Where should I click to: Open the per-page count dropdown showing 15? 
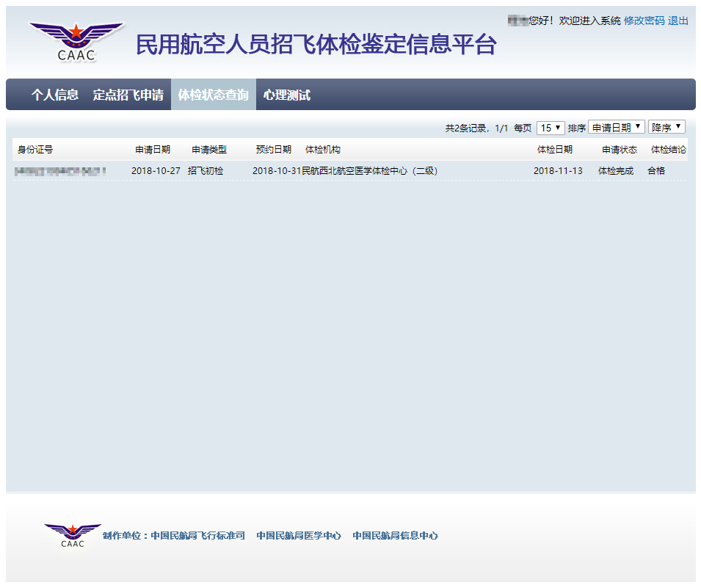tap(550, 127)
